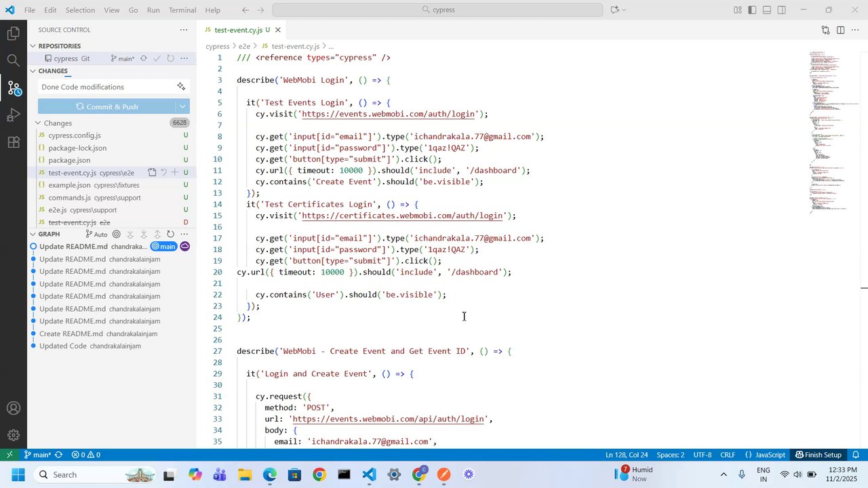
Task: Go forward with the navigation arrow
Action: coord(261,10)
